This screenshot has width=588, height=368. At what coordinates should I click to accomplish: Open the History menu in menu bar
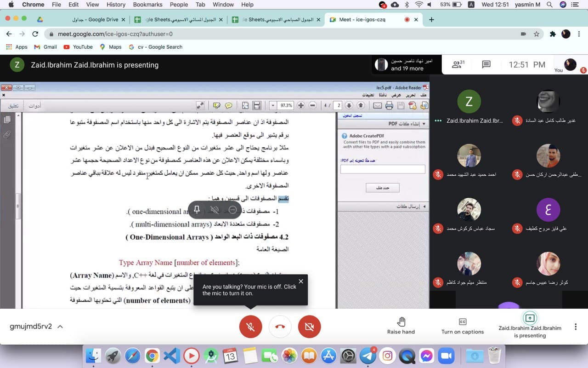(116, 5)
